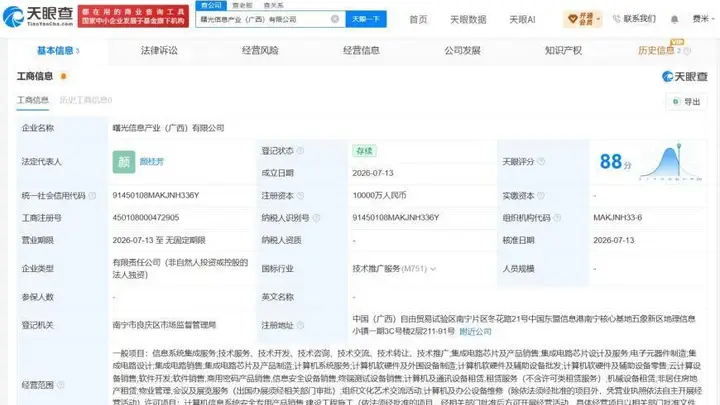This screenshot has height=405, width=720.
Task: Switch to the 法律诉讼 tab
Action: (x=159, y=51)
